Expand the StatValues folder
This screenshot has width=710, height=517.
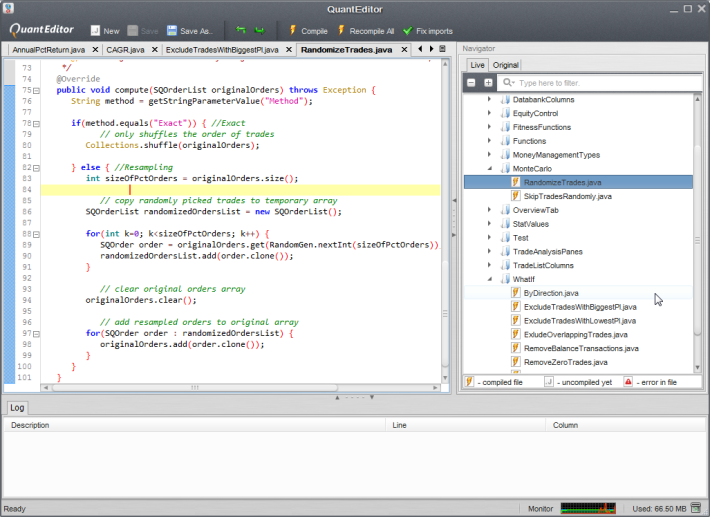pyautogui.click(x=489, y=224)
